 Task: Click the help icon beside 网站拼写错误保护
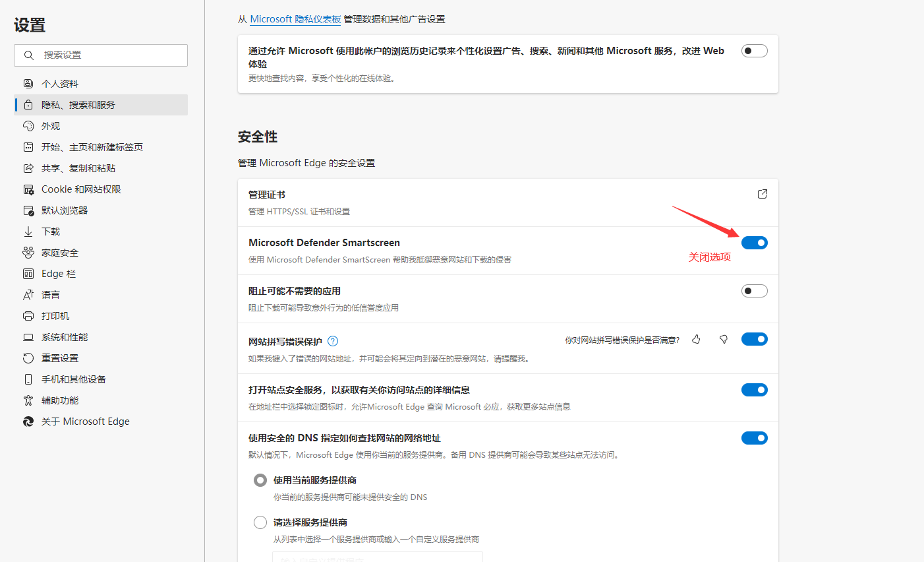tap(333, 341)
